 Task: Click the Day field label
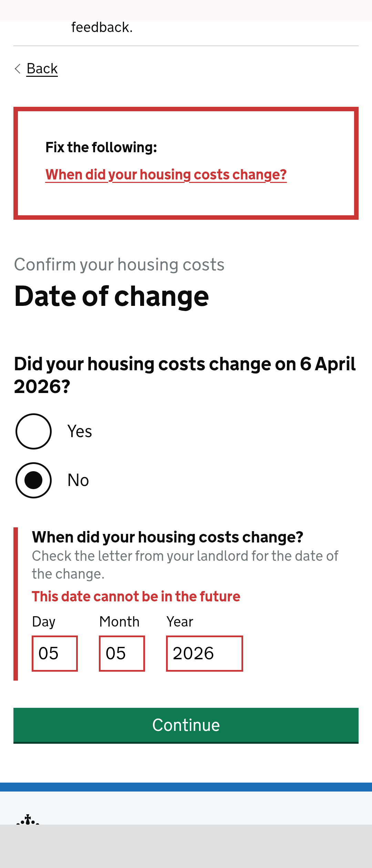pyautogui.click(x=44, y=622)
